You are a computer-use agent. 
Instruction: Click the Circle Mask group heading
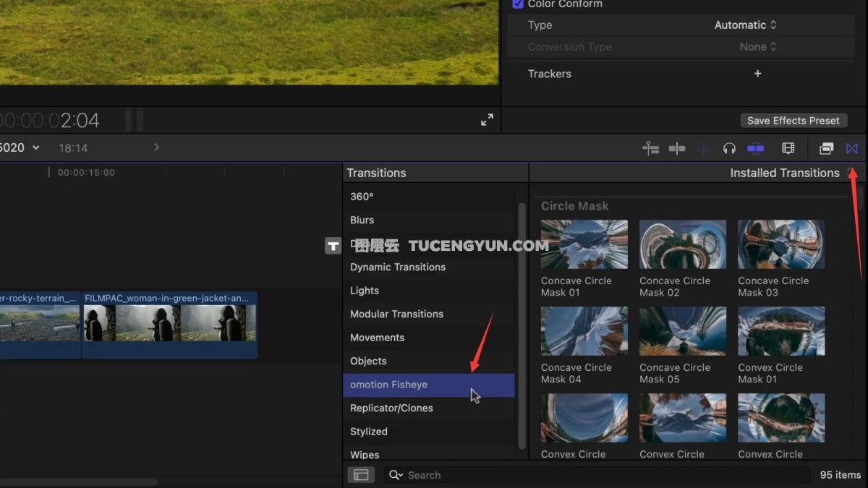pos(575,206)
